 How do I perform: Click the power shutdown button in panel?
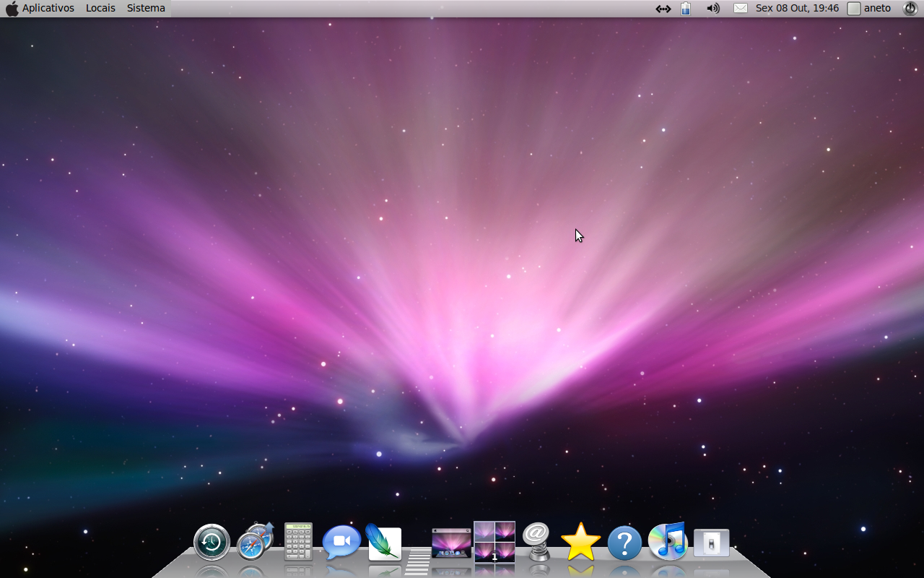[910, 8]
